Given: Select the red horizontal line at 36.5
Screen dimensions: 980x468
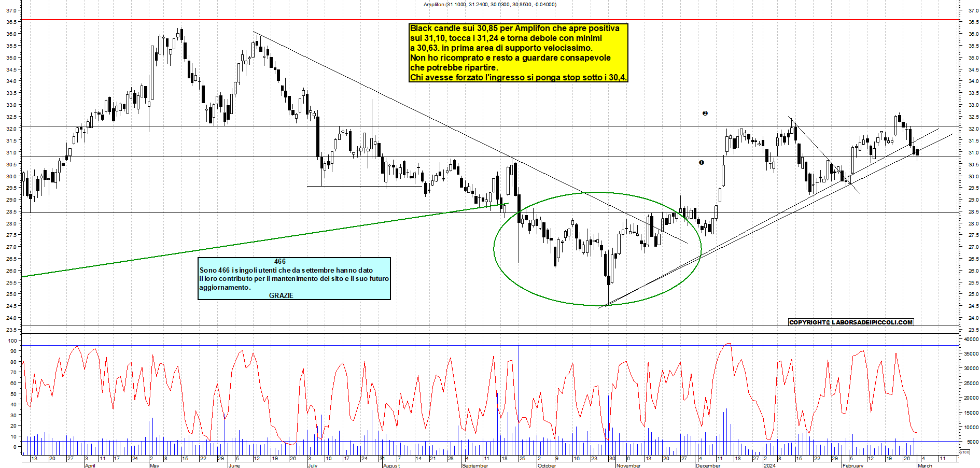Looking at the screenshot, I should point(490,20).
